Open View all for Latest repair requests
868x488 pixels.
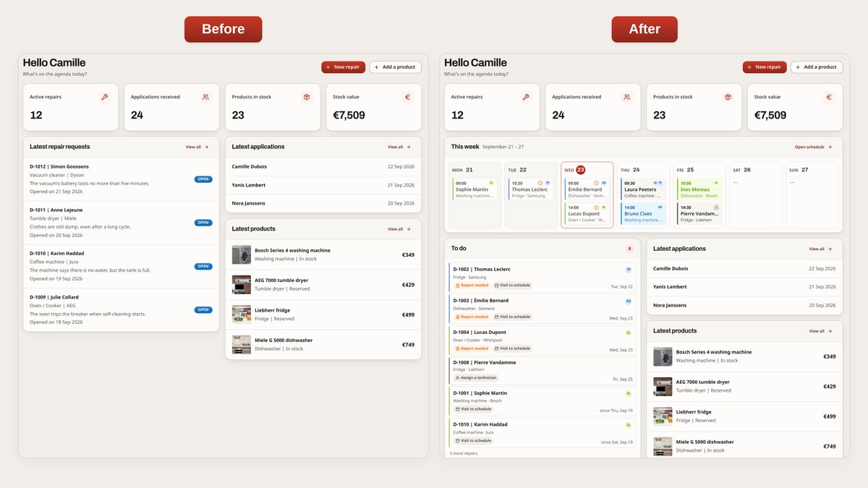pos(197,147)
